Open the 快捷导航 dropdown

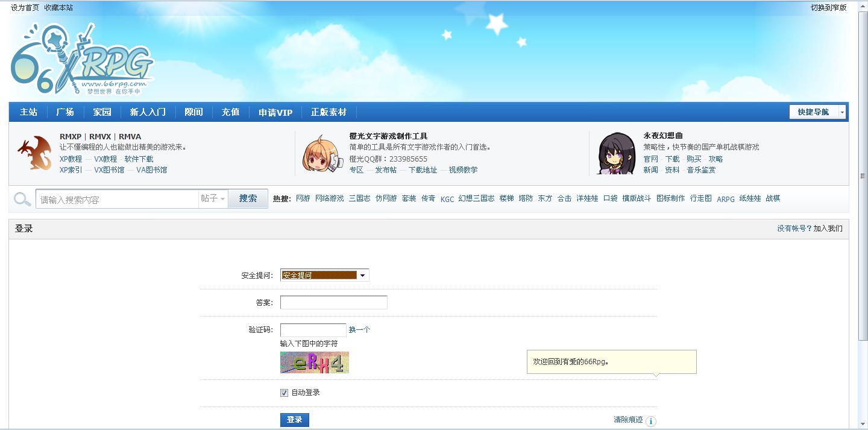pos(817,112)
